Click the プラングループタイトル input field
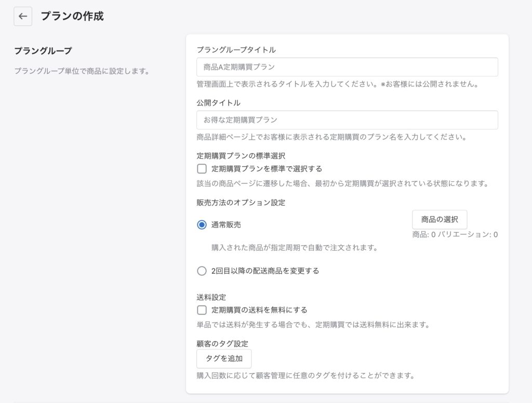532x403 pixels. pyautogui.click(x=347, y=67)
